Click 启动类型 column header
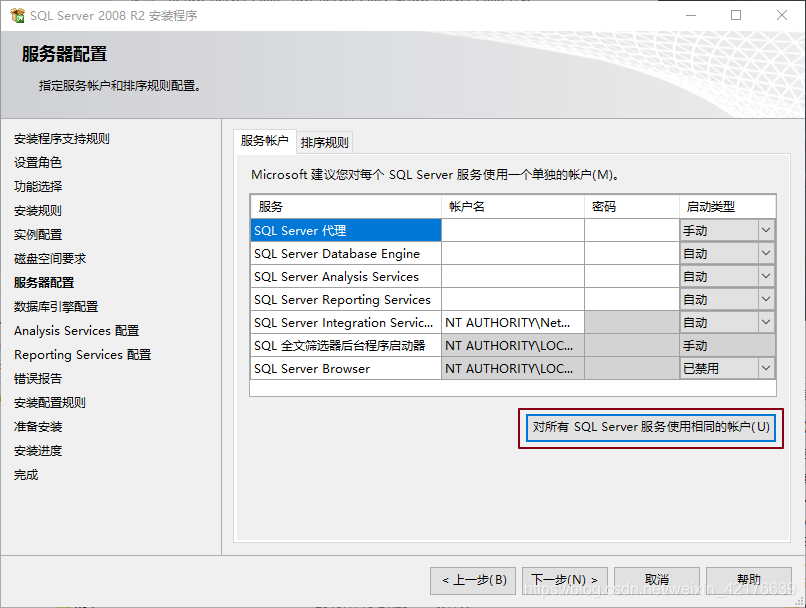Image resolution: width=806 pixels, height=608 pixels. click(727, 207)
